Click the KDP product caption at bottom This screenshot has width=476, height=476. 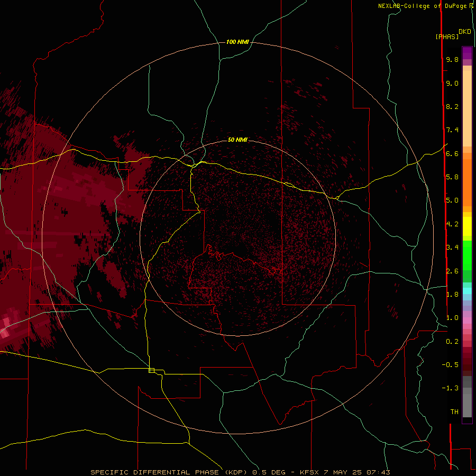click(x=240, y=472)
